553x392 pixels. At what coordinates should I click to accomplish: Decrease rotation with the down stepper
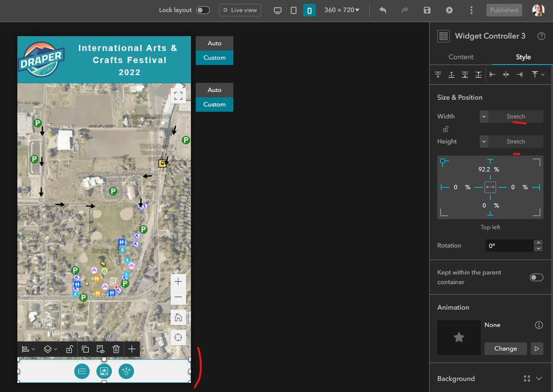coord(538,249)
